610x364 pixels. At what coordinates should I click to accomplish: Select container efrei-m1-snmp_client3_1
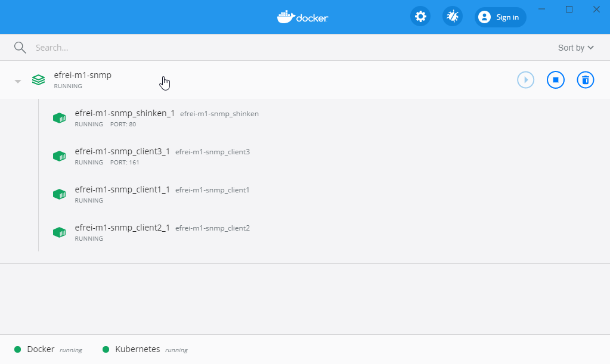pos(122,151)
